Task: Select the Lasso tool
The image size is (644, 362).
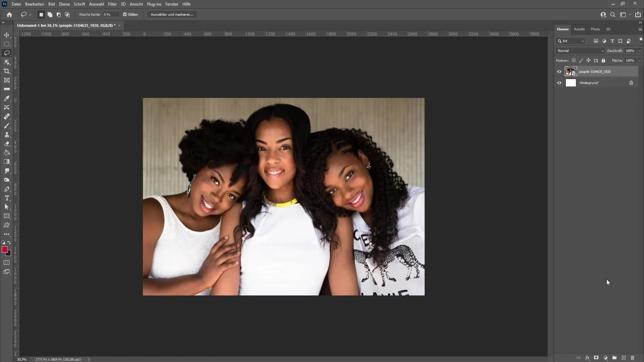Action: tap(7, 53)
